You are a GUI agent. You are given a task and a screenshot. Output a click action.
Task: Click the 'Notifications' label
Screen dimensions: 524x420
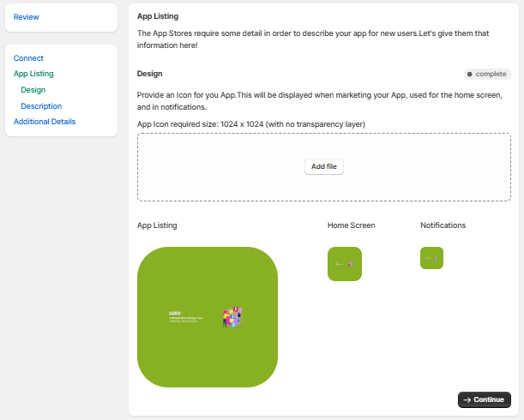pyautogui.click(x=443, y=225)
